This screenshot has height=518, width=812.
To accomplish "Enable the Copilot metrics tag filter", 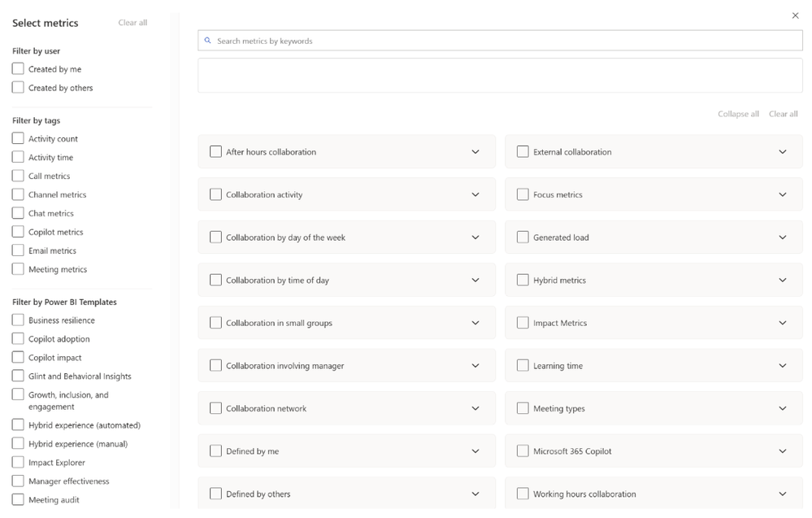I will (x=18, y=232).
